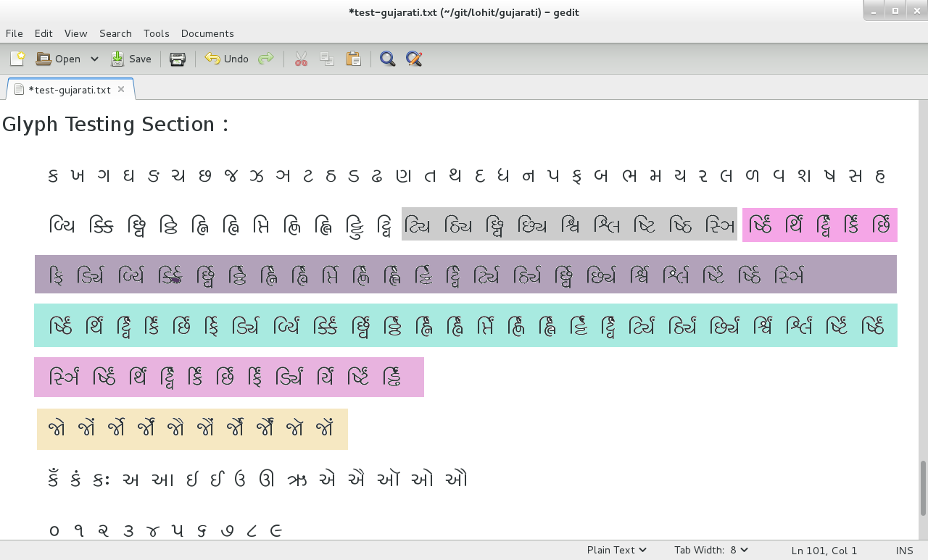The height and width of the screenshot is (560, 928).
Task: Open the Documents menu
Action: (207, 33)
